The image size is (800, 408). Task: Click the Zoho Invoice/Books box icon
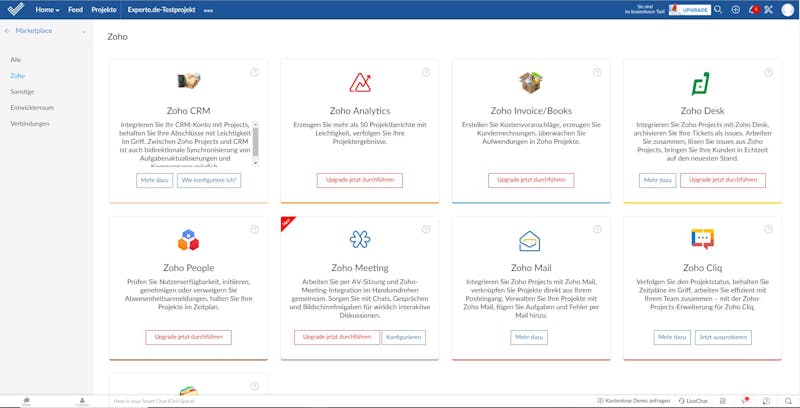(x=531, y=82)
